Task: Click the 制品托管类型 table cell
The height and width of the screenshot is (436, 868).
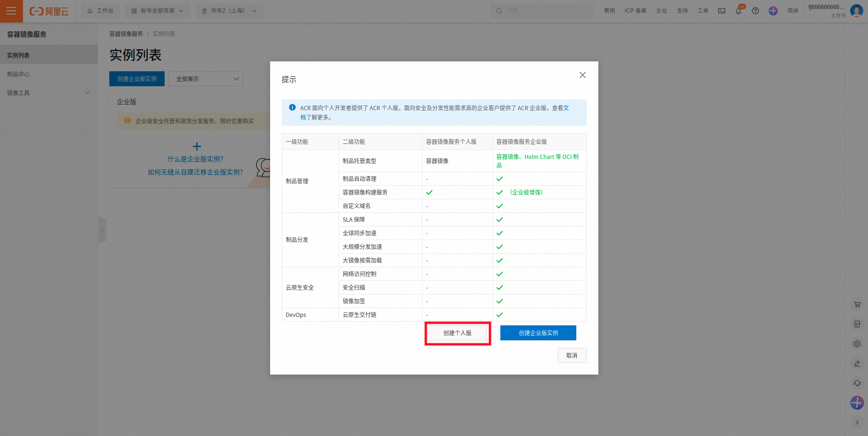Action: (x=380, y=161)
